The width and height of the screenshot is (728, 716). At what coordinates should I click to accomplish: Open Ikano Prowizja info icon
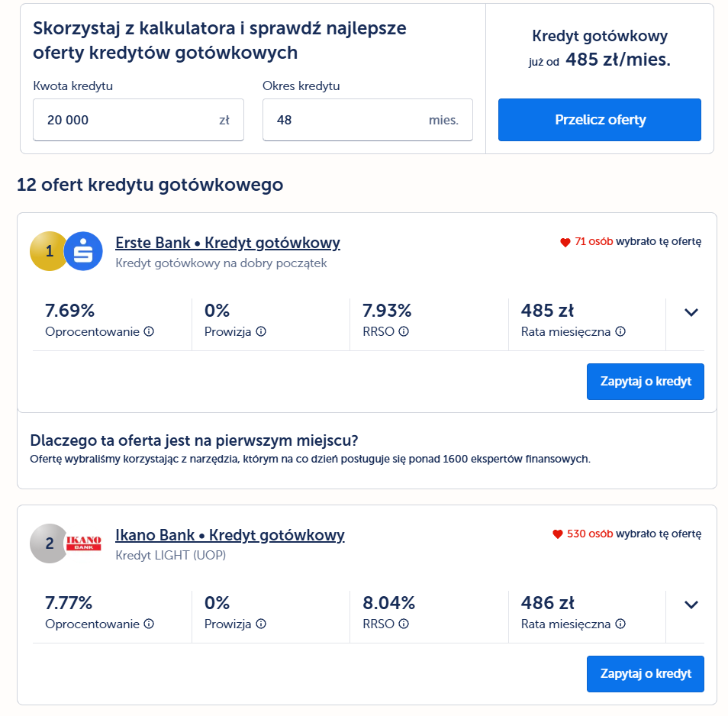261,624
